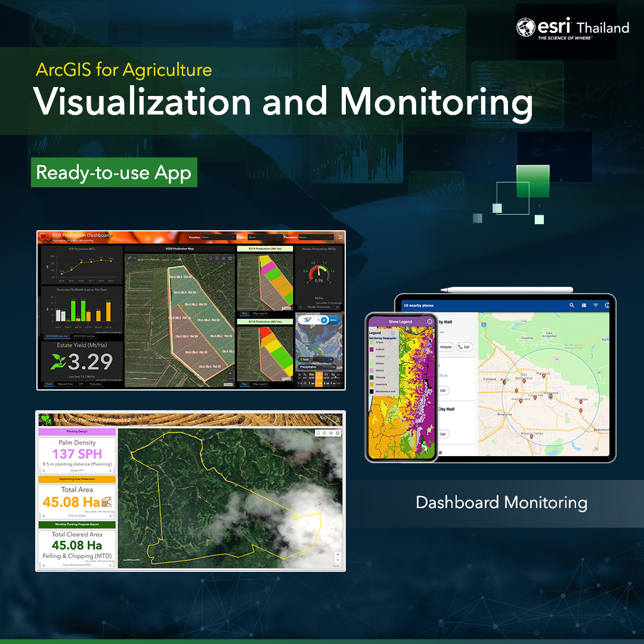Open the Replanting Planning Dashboard hamburger menu

coord(339,420)
